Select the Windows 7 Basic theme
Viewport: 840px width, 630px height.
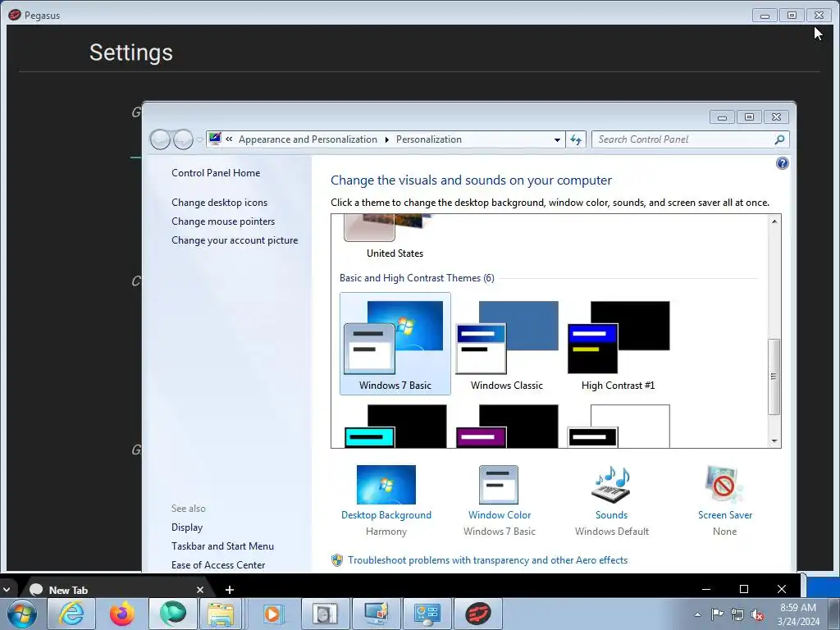(395, 344)
